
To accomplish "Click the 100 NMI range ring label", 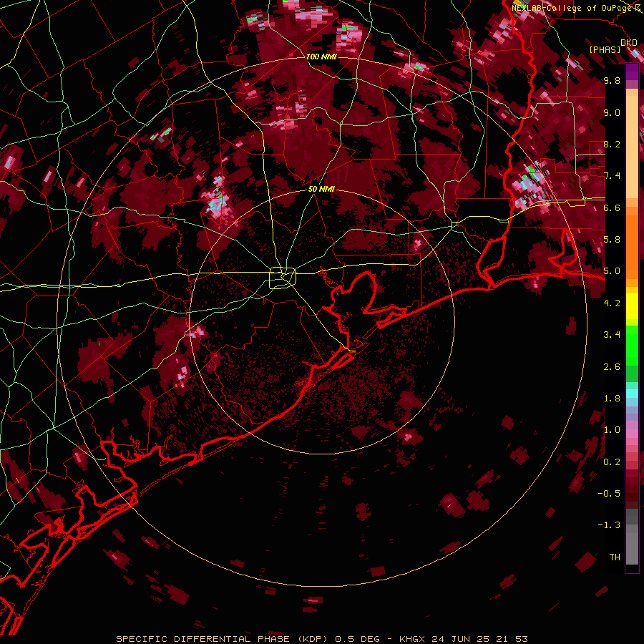I will [x=321, y=57].
